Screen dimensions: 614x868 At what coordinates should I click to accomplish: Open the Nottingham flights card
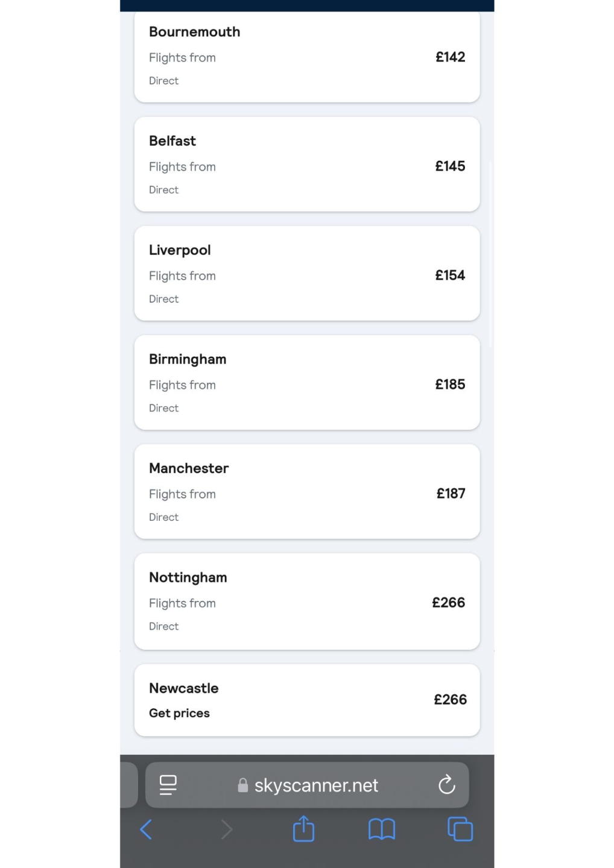click(x=306, y=601)
